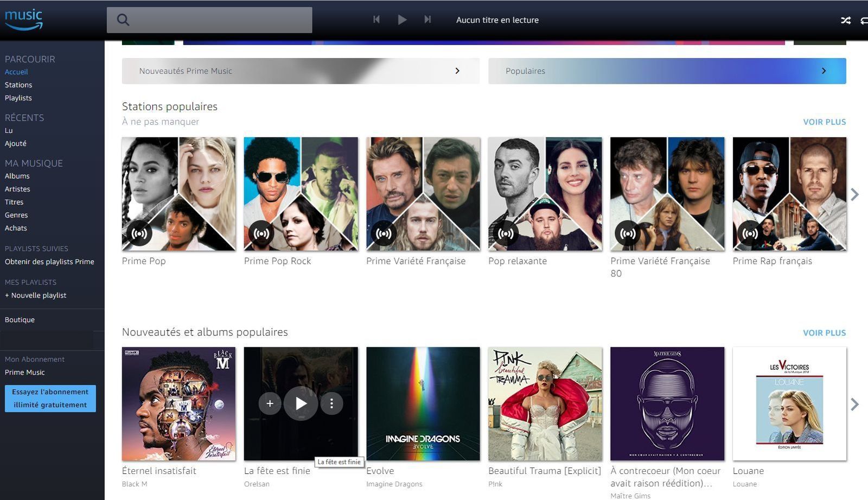
Task: Click the search magnifier icon
Action: coord(123,20)
